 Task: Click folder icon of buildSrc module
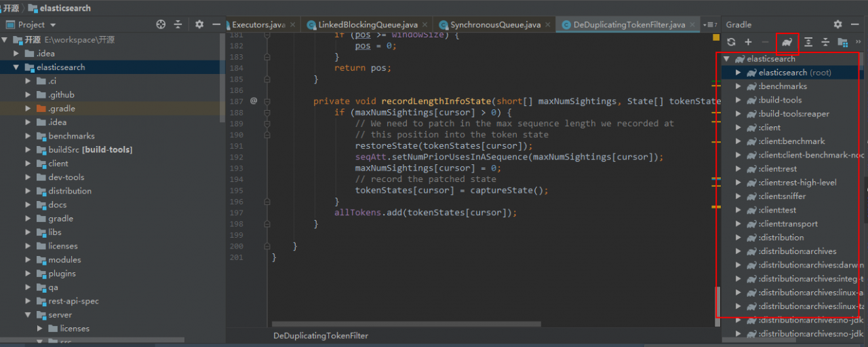coord(41,149)
